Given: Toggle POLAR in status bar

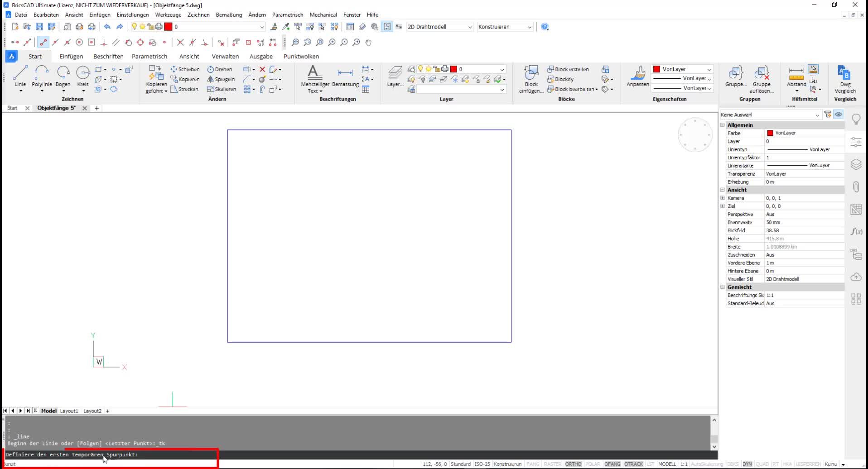Looking at the screenshot, I should coord(593,464).
